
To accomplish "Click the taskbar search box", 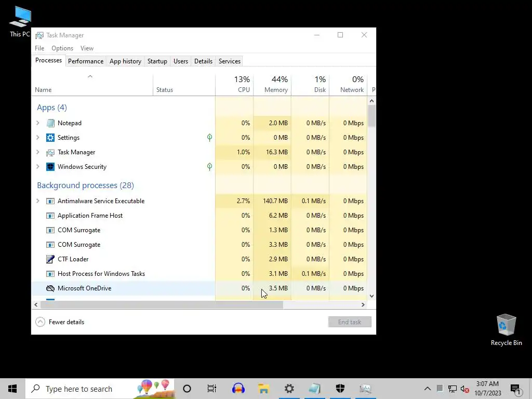I will (100, 389).
